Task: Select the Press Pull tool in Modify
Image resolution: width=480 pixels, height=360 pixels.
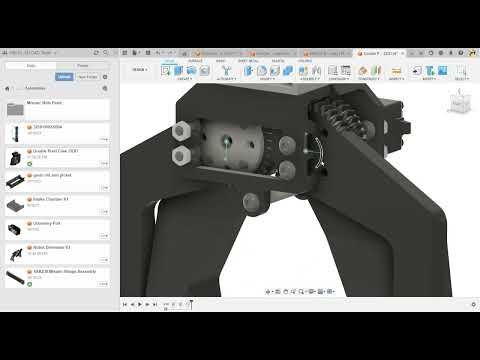Action: coord(249,70)
